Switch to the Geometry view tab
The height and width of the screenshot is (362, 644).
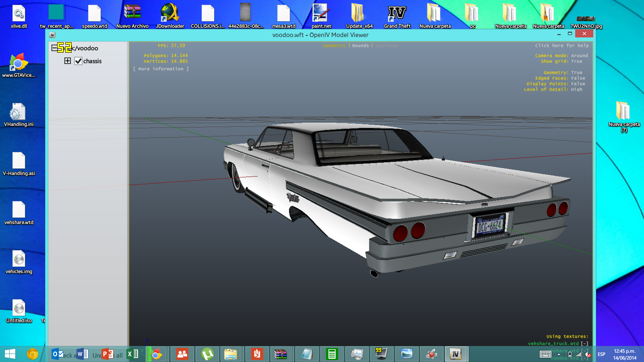click(x=334, y=46)
